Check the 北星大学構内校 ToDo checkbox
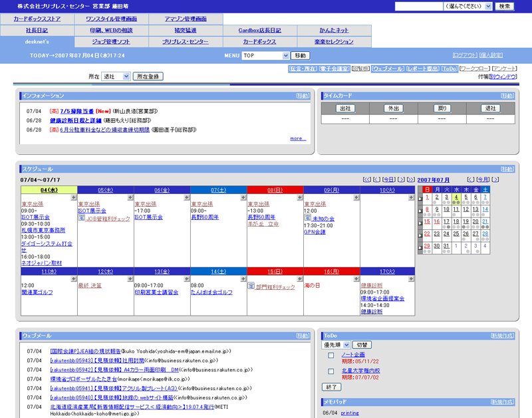Viewport: 532px width, 418px height. (x=331, y=371)
